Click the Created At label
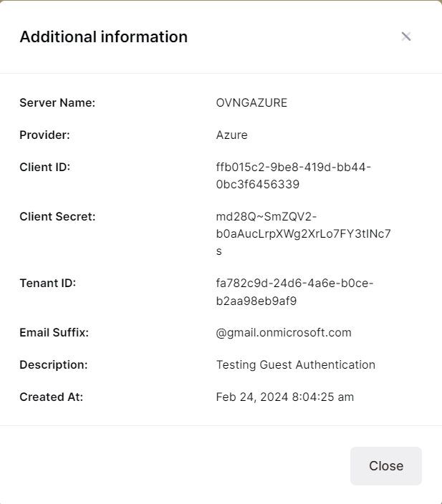This screenshot has width=442, height=504. coord(51,397)
